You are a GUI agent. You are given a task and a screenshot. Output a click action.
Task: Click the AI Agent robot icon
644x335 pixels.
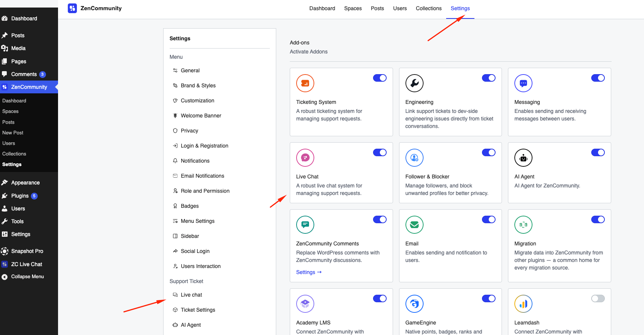[523, 158]
